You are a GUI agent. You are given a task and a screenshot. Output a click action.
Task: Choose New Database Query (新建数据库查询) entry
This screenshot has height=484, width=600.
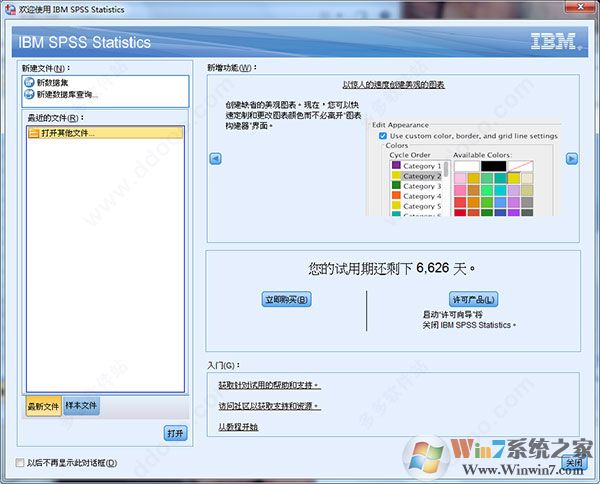[x=61, y=95]
